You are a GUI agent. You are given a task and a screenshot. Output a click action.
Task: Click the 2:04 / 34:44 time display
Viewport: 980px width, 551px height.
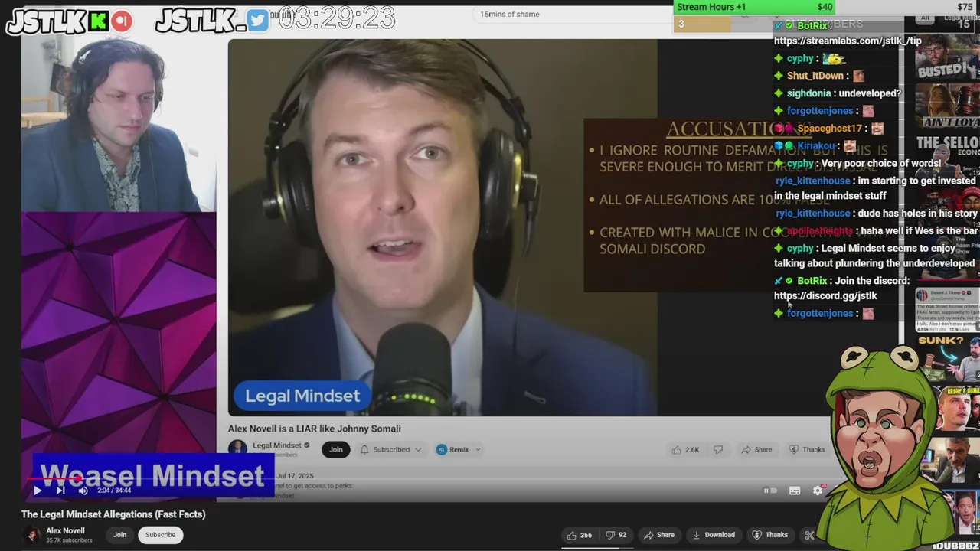114,491
